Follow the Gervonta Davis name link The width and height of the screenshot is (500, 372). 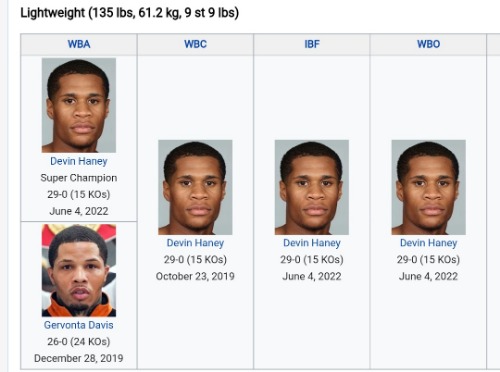(x=79, y=325)
